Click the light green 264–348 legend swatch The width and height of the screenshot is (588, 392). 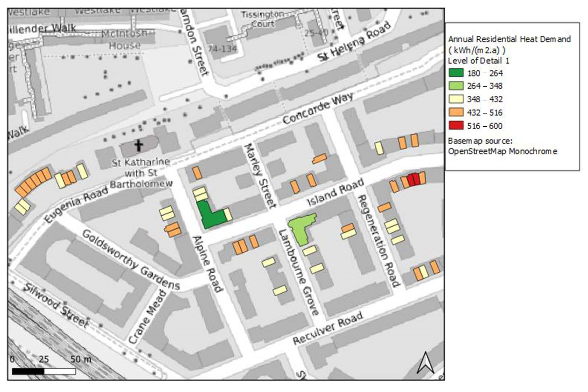click(x=456, y=86)
